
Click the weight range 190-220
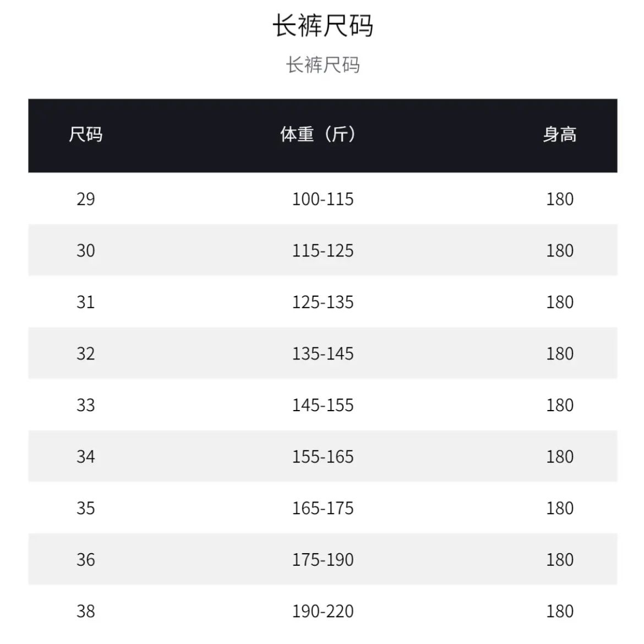323,612
